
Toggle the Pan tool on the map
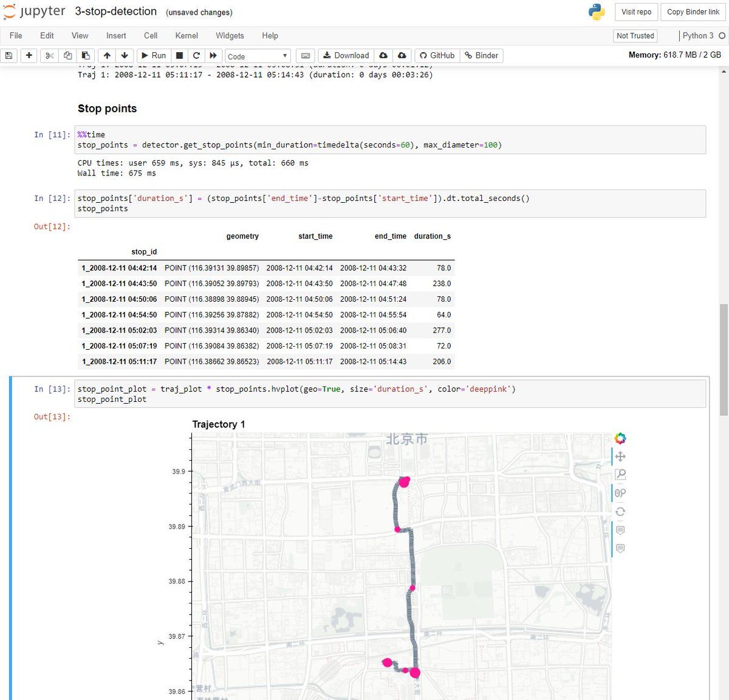[x=620, y=457]
